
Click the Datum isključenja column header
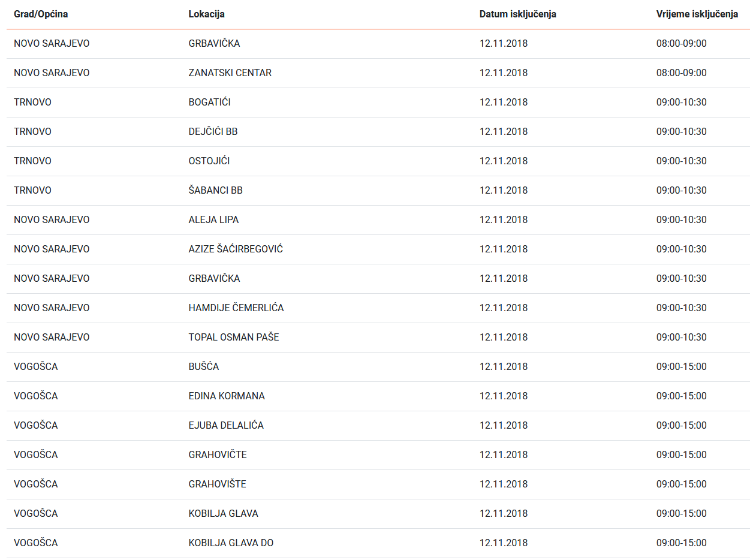pyautogui.click(x=517, y=14)
